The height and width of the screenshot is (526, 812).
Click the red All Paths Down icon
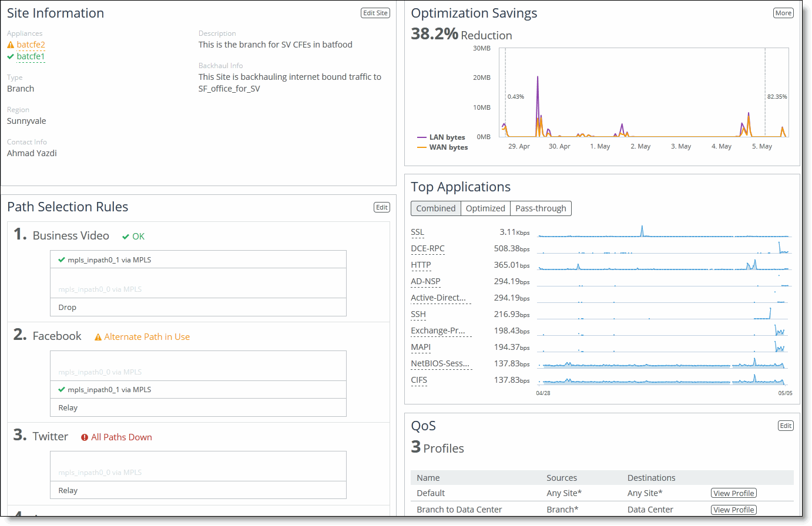[85, 437]
